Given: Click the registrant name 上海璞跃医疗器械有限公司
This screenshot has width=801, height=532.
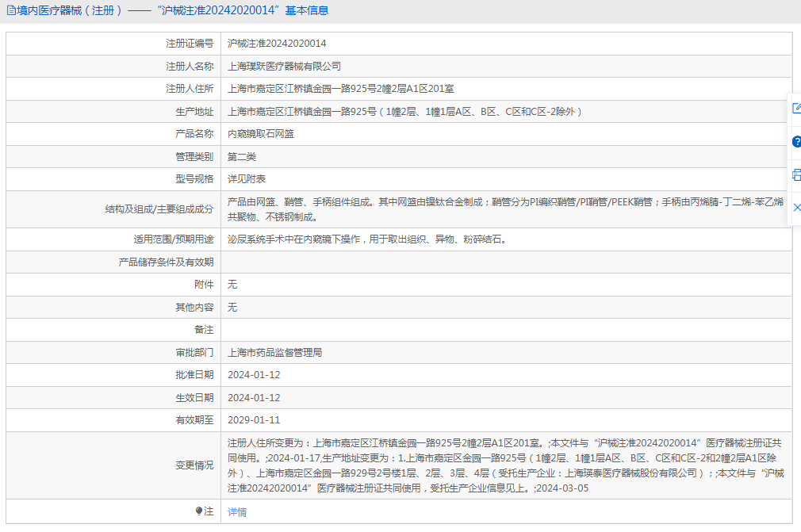Looking at the screenshot, I should point(284,67).
